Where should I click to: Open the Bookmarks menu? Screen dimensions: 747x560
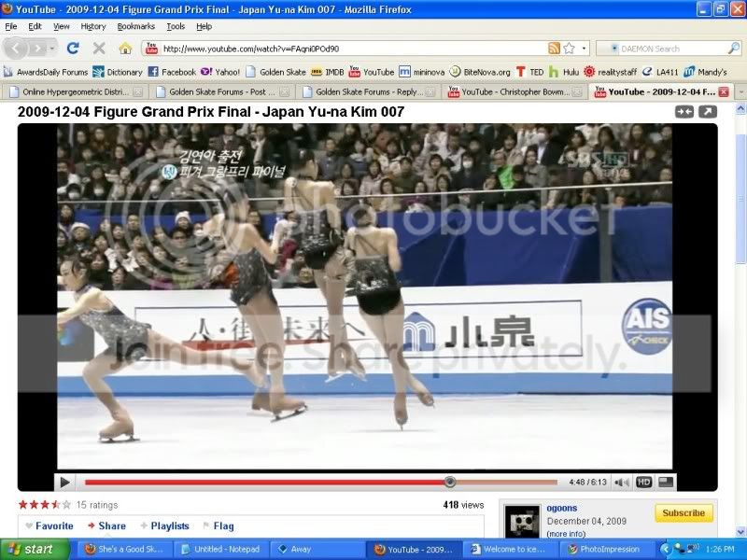pos(135,27)
